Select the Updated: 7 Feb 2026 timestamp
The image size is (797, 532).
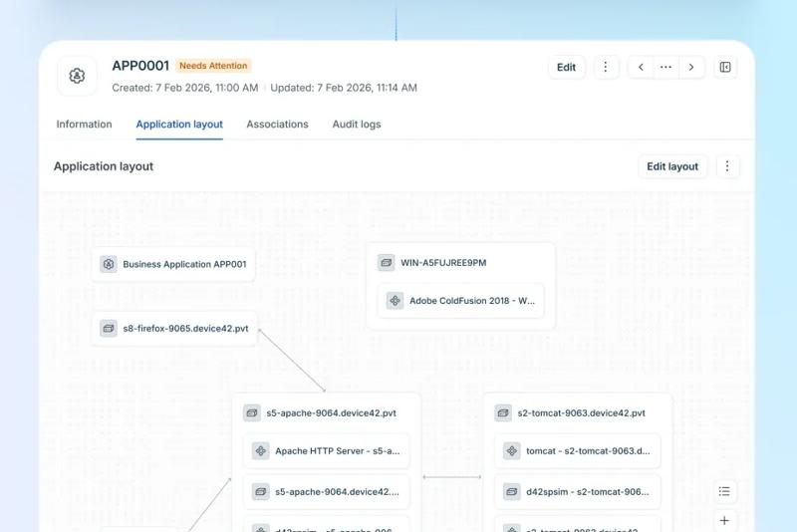[344, 88]
